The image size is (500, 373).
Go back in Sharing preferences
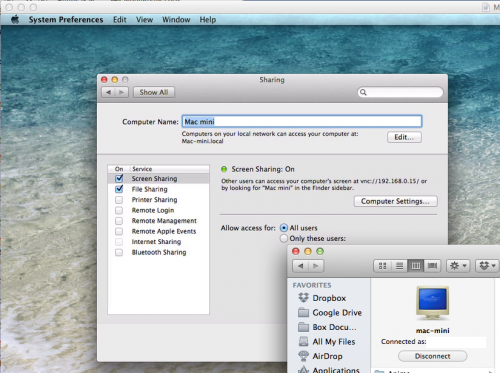pyautogui.click(x=108, y=92)
